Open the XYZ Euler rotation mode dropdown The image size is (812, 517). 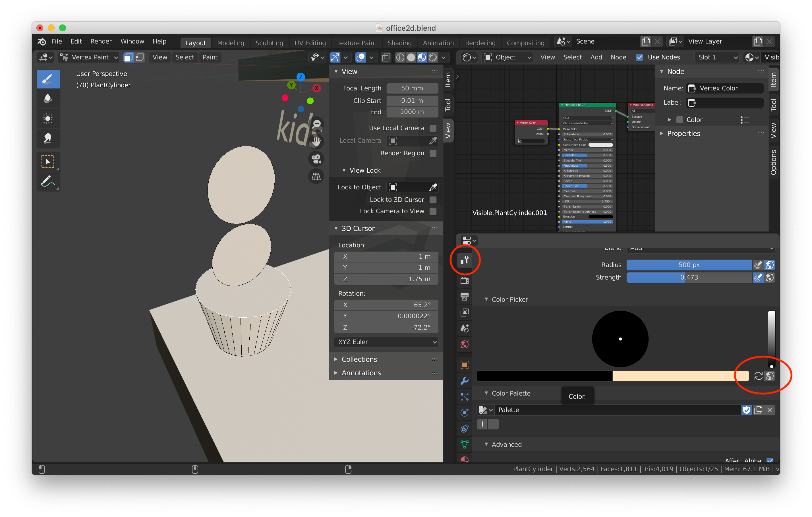(x=386, y=342)
